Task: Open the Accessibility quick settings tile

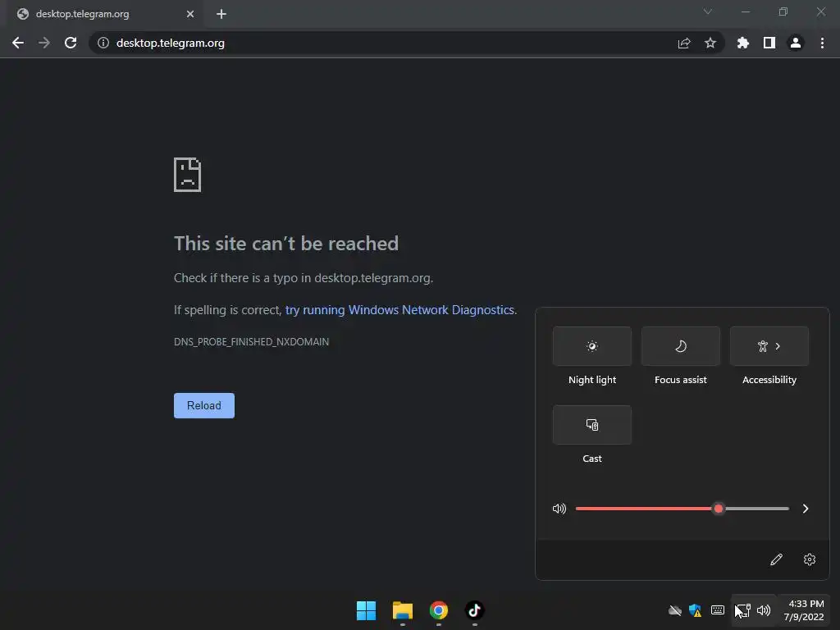Action: pos(769,346)
